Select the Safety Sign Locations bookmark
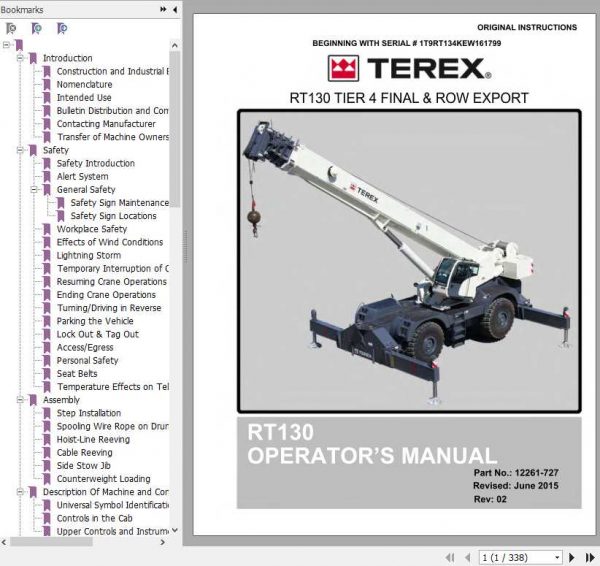 pyautogui.click(x=114, y=216)
